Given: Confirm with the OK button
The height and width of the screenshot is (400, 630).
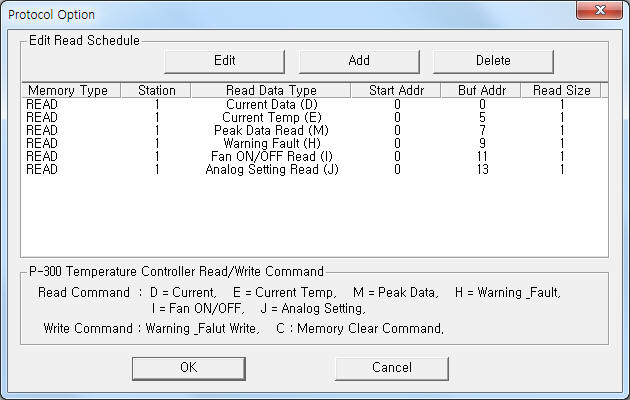Looking at the screenshot, I should (x=188, y=368).
